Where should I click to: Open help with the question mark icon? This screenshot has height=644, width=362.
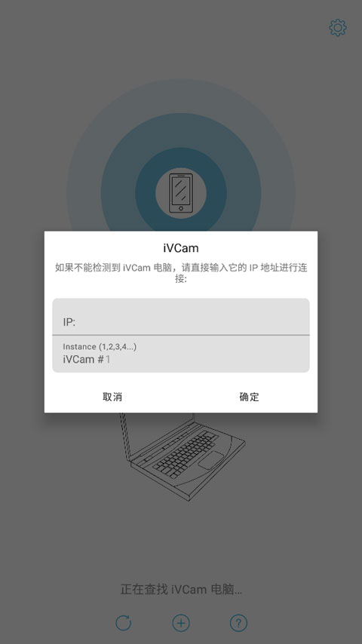(x=238, y=623)
